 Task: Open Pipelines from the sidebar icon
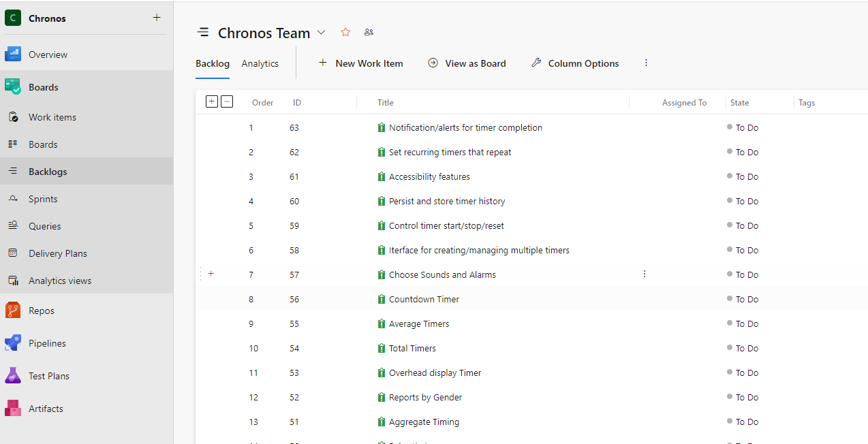click(13, 343)
